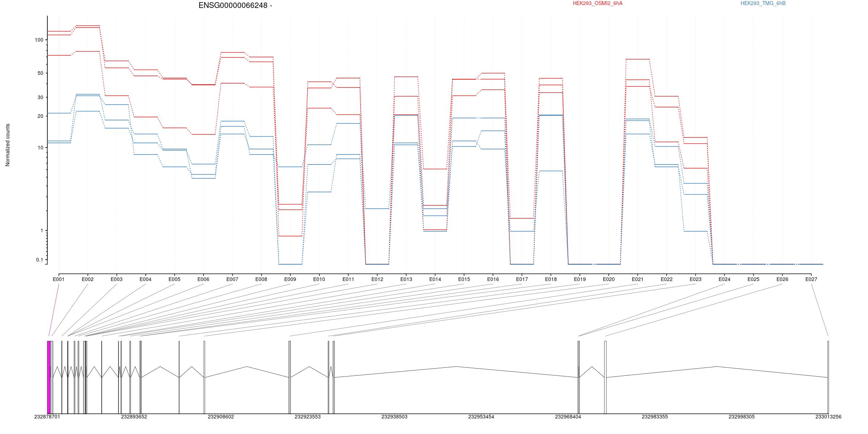Click genomic coordinate 232878701
Screen dimensions: 868x434
click(47, 417)
